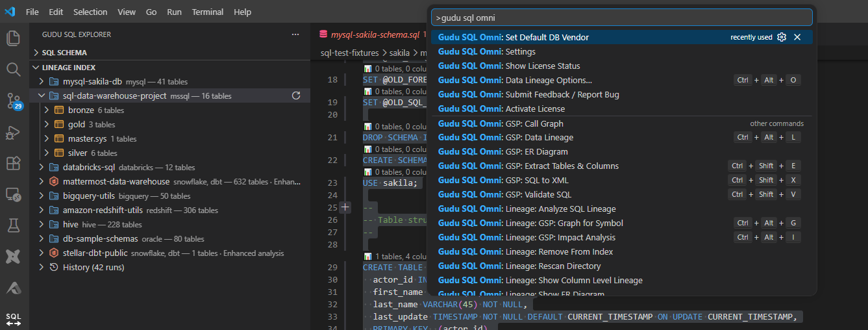Click the master.sys schema table icon
Viewport: 868px width, 330px height.
tap(59, 138)
